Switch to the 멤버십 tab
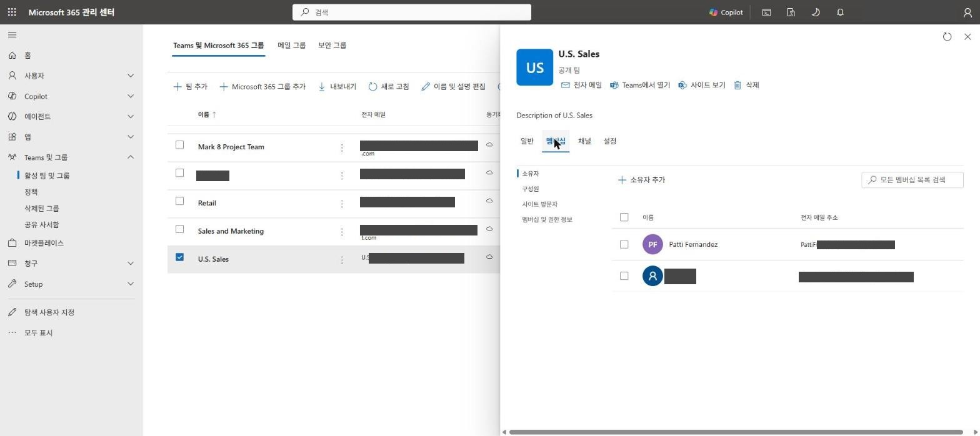Image resolution: width=980 pixels, height=436 pixels. tap(556, 141)
